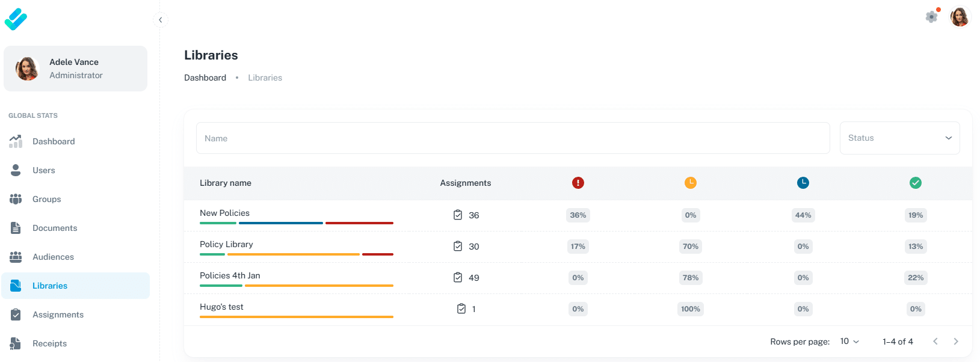Viewport: 980px width, 362px height.
Task: Open the Assignments menu item
Action: [76, 314]
